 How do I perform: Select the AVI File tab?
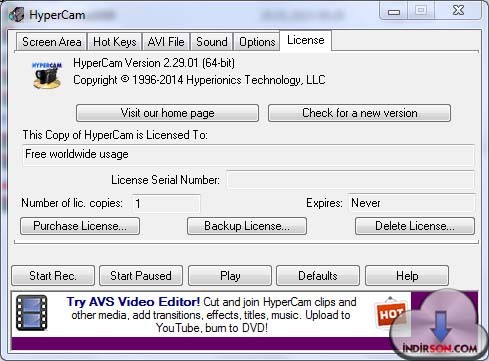(x=166, y=42)
